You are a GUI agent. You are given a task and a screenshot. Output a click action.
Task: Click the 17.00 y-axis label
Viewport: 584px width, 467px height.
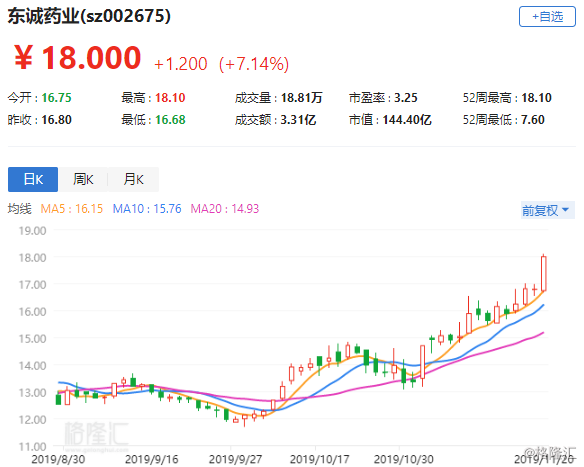33,285
